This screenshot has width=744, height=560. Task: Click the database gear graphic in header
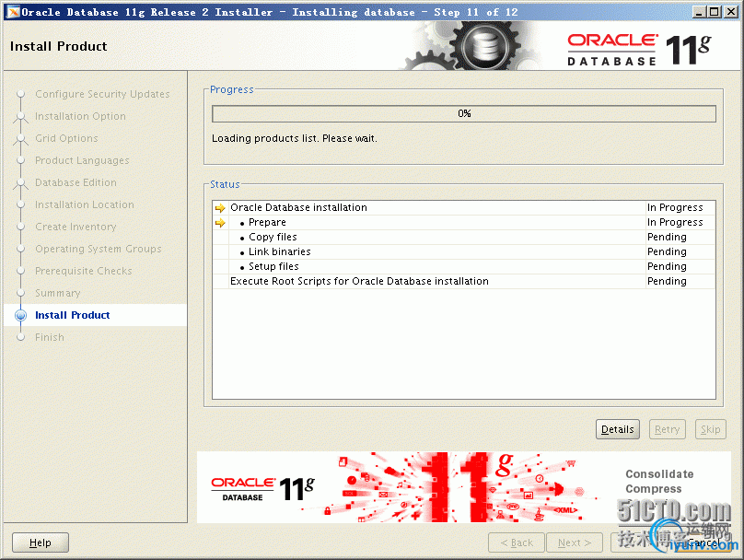tap(484, 46)
